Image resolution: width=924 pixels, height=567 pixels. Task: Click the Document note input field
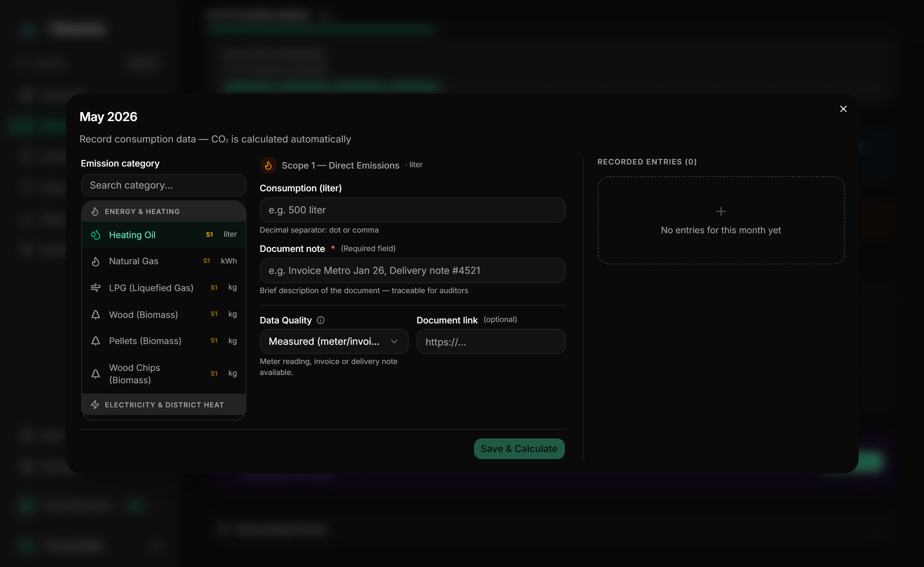pyautogui.click(x=412, y=270)
